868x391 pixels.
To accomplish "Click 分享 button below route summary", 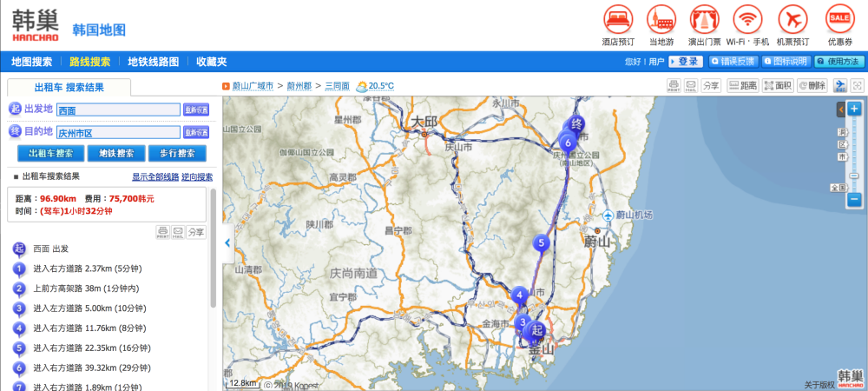I will (196, 232).
